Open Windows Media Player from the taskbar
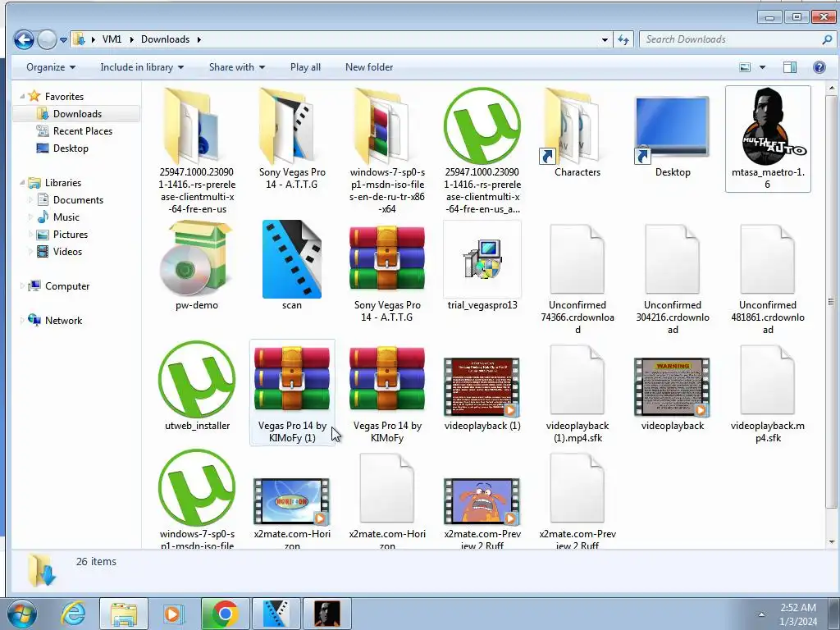The width and height of the screenshot is (840, 630). point(172,614)
